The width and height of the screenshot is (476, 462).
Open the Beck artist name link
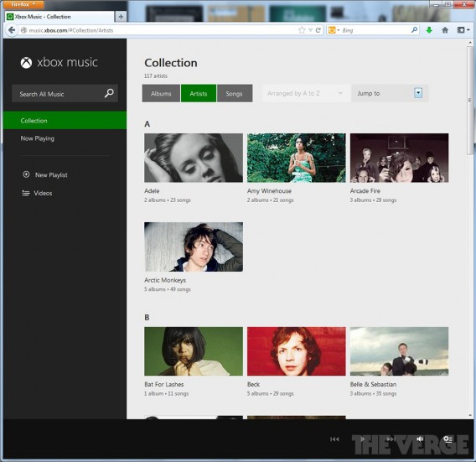[253, 384]
